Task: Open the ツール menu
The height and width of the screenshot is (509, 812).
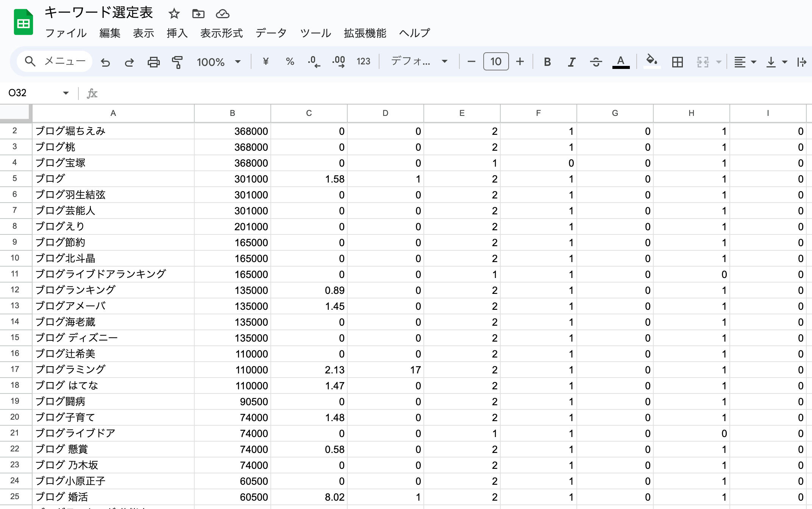Action: point(315,33)
